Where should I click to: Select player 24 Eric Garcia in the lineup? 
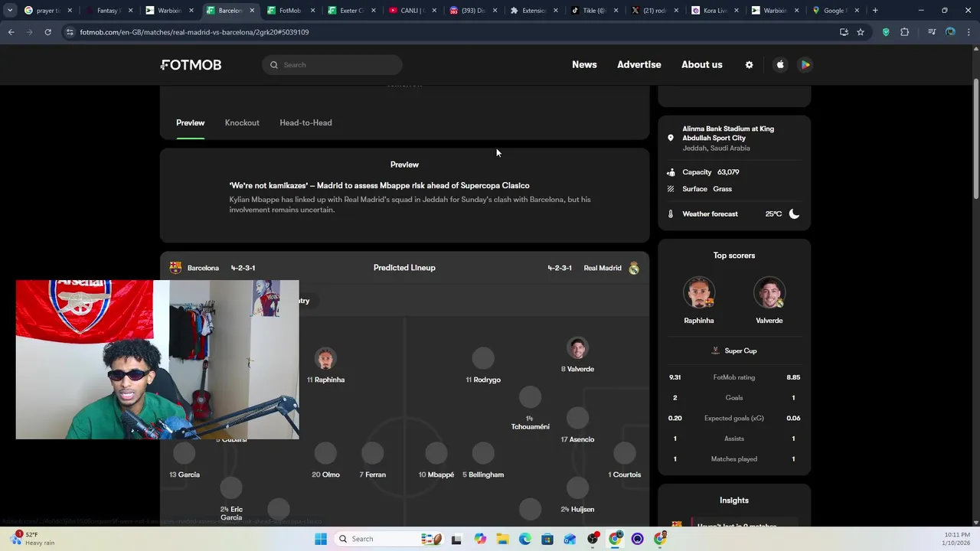point(231,500)
